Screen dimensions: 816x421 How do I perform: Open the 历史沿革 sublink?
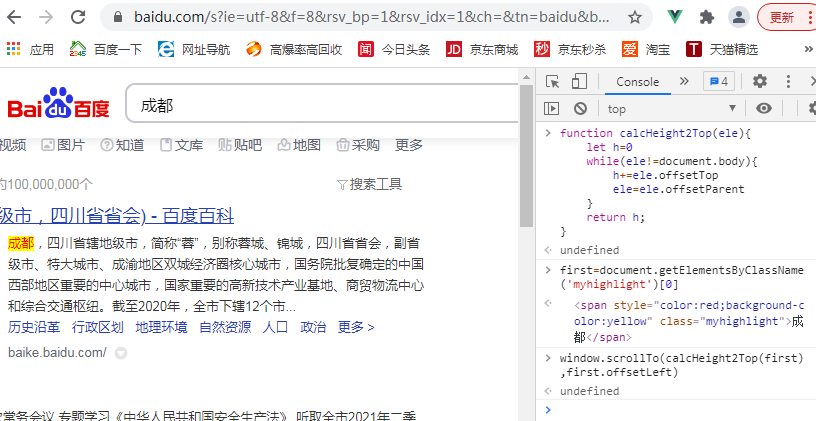pos(34,327)
